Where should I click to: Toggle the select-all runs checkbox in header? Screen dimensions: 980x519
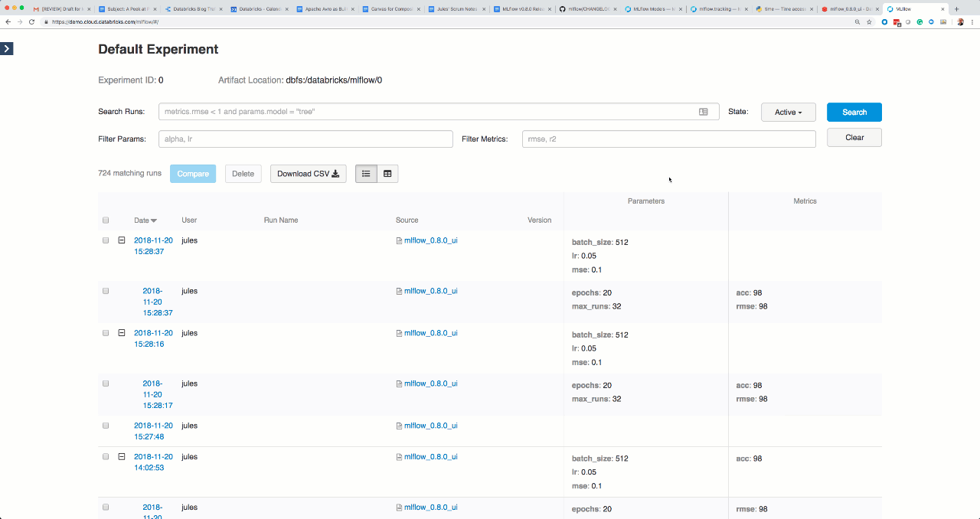coord(106,220)
